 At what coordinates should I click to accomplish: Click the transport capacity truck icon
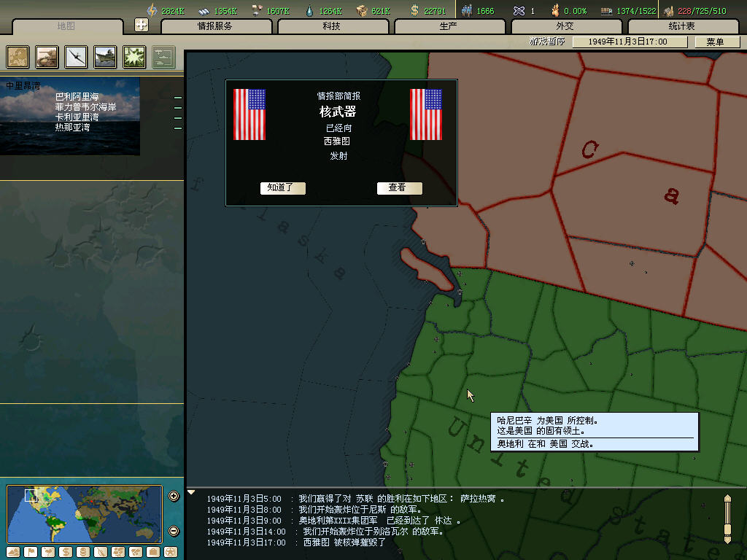(606, 10)
